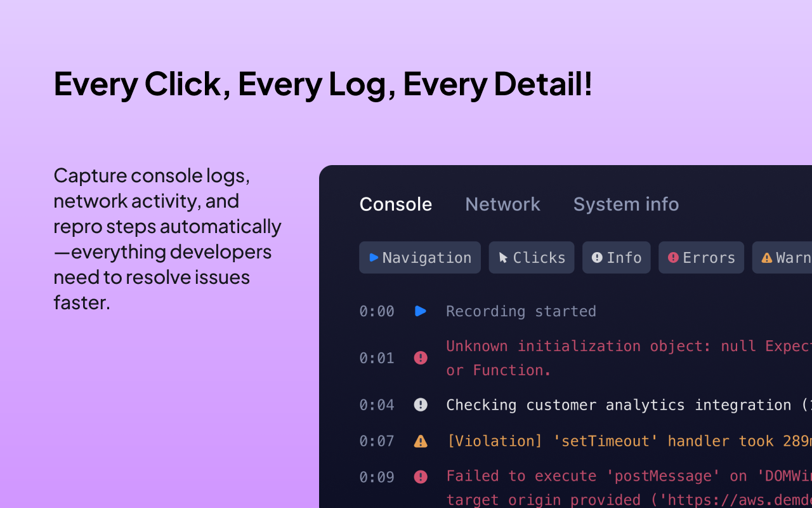Select 'Checking customer analytics integration' log line
The height and width of the screenshot is (508, 812).
tap(629, 404)
